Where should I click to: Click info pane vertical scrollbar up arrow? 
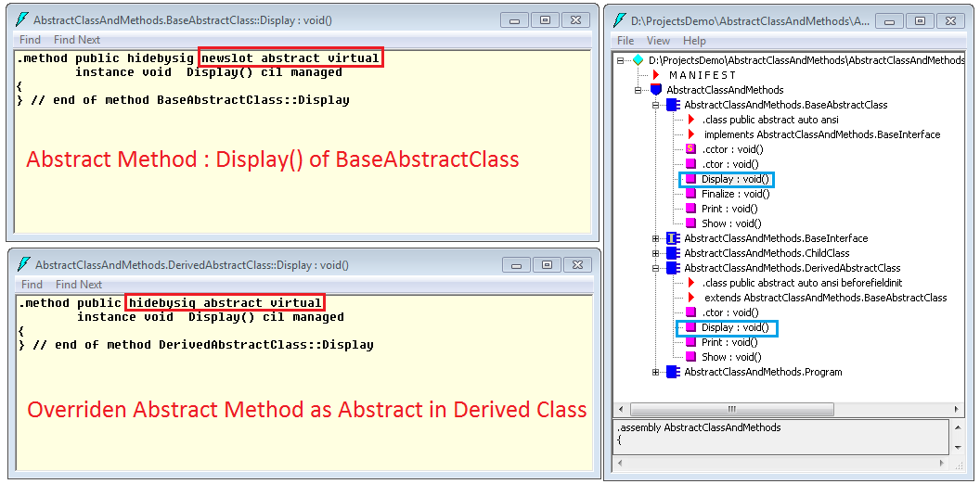pos(958,427)
